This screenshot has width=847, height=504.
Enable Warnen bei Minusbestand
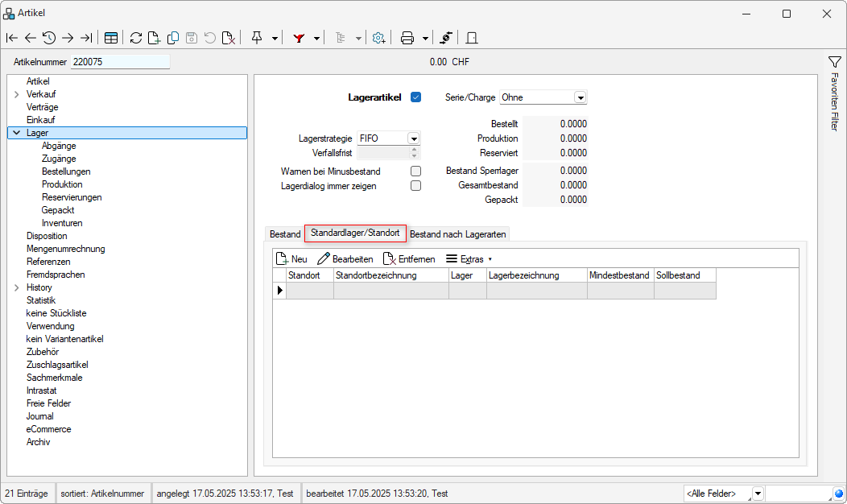(415, 171)
